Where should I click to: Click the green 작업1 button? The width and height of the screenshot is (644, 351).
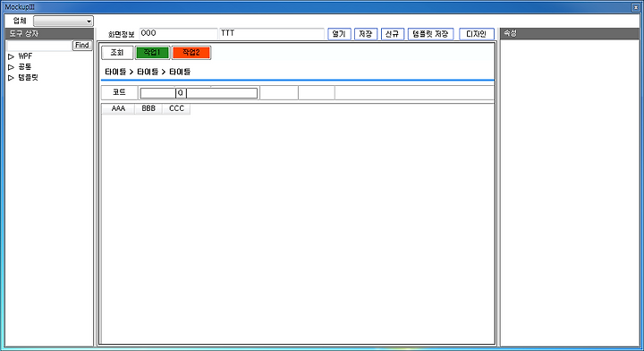(x=152, y=53)
